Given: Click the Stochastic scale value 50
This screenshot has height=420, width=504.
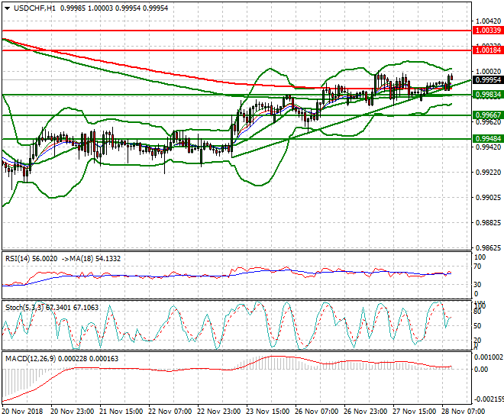Looking at the screenshot, I should (x=477, y=326).
